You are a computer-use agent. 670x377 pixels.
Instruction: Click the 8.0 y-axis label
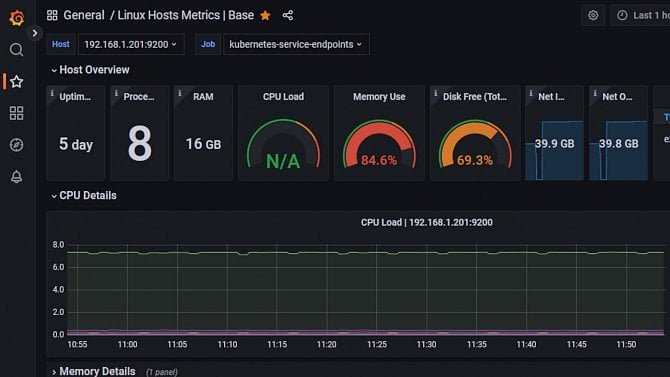(58, 244)
